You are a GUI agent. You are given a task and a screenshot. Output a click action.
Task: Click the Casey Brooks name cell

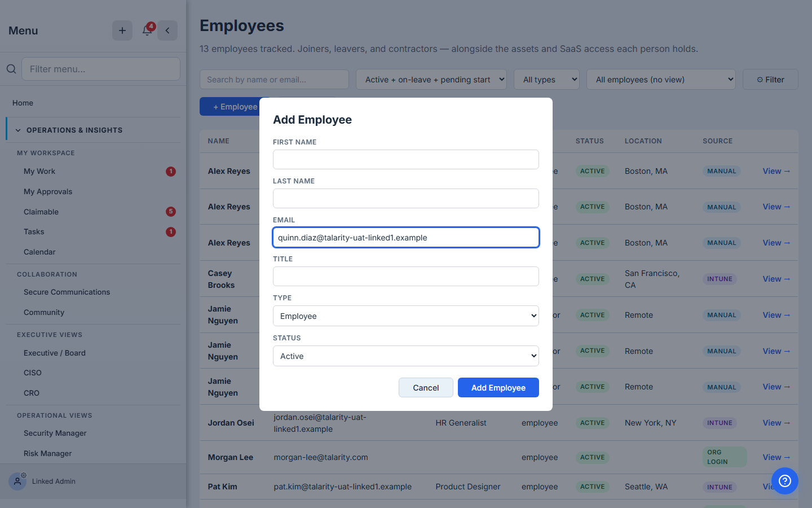[x=221, y=279]
